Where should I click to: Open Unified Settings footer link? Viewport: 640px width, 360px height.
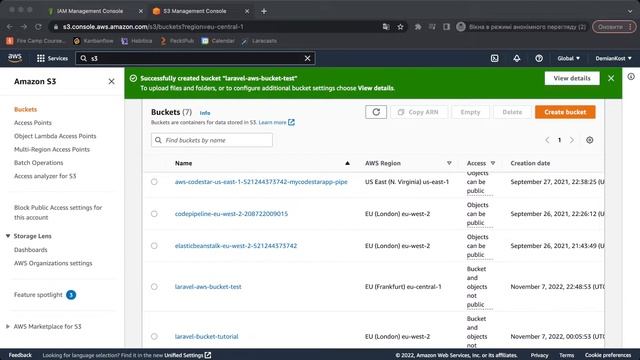[188, 355]
